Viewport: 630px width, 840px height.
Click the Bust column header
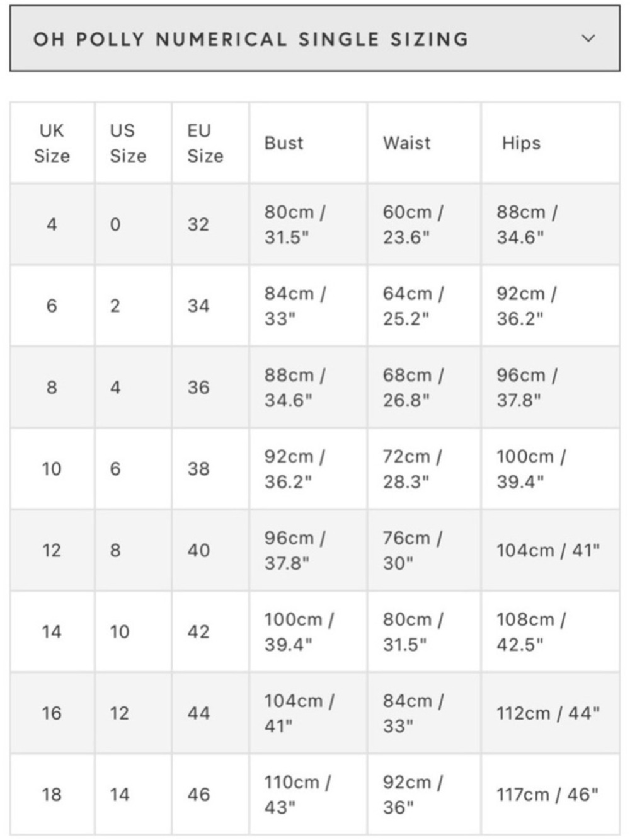coord(308,143)
